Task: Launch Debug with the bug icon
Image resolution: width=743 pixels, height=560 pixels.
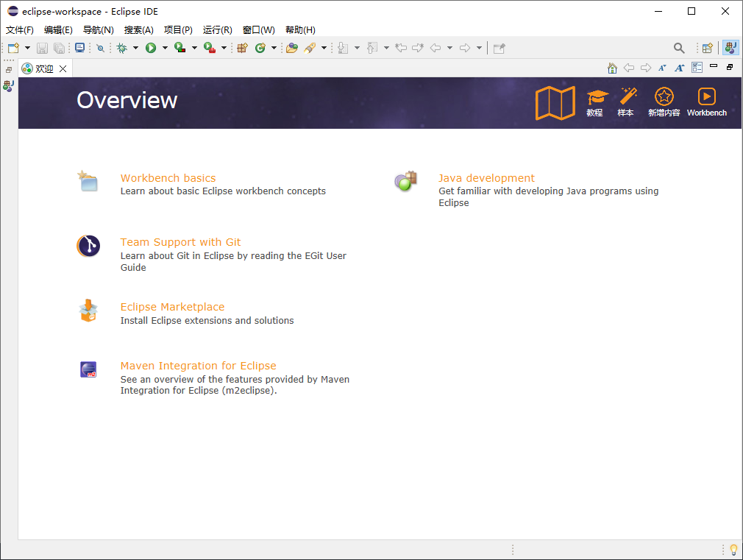Action: click(122, 48)
